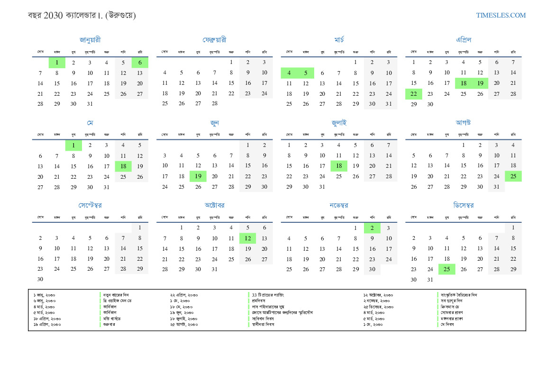
Task: Select the জুন month heading
Action: pos(215,123)
